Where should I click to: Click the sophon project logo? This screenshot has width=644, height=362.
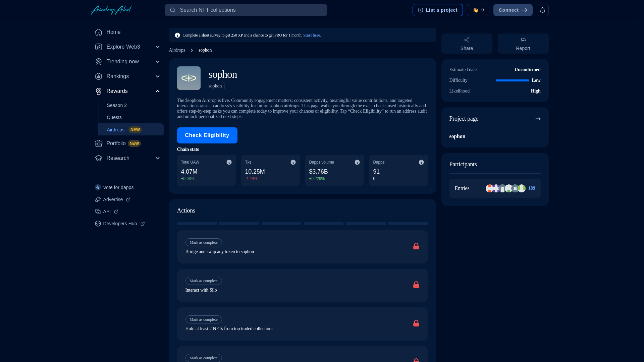(189, 78)
